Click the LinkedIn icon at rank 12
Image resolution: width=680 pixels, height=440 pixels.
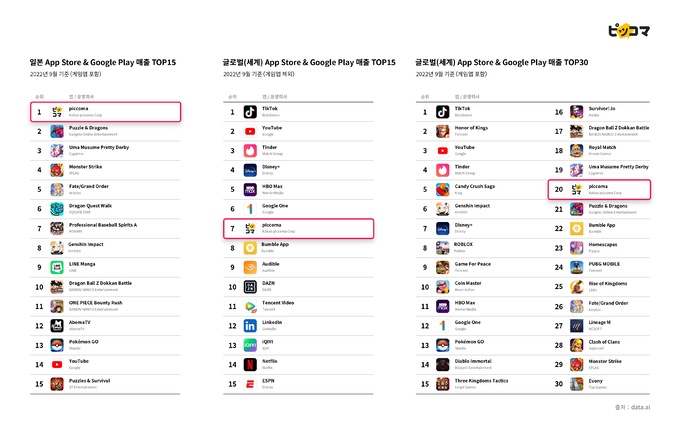(x=250, y=326)
